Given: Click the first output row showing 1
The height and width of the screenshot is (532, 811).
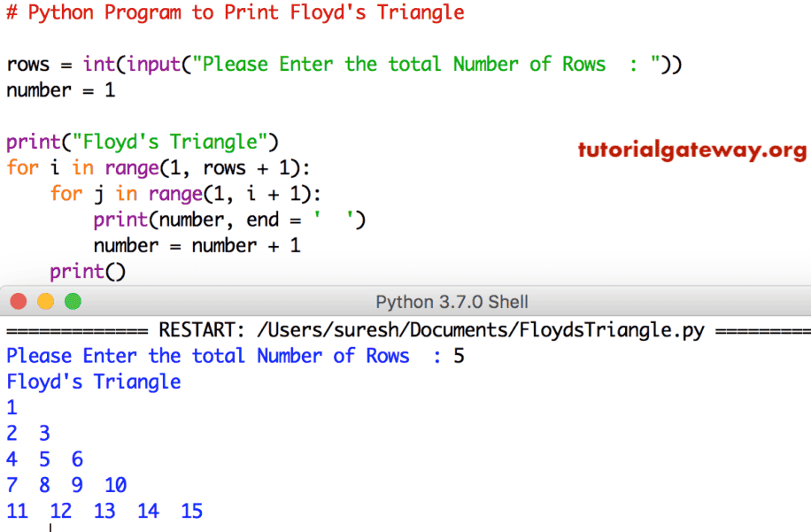Looking at the screenshot, I should point(11,406).
